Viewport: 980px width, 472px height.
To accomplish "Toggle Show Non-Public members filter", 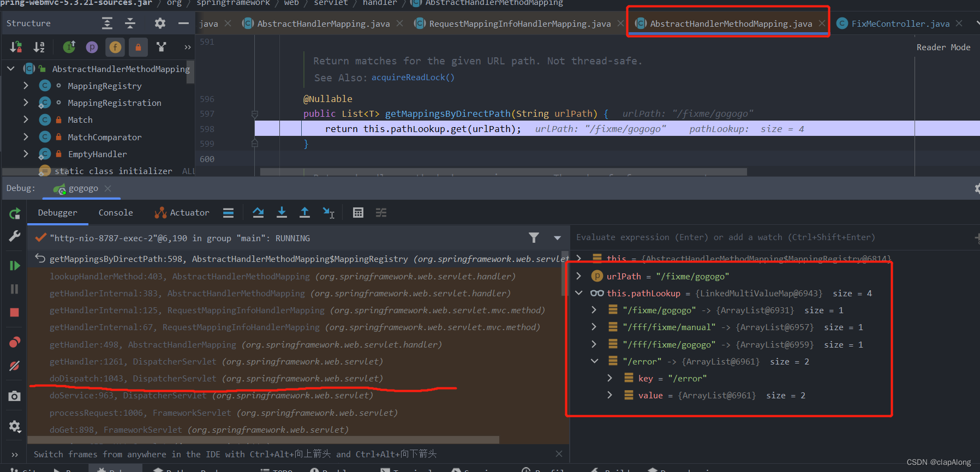I will click(138, 47).
